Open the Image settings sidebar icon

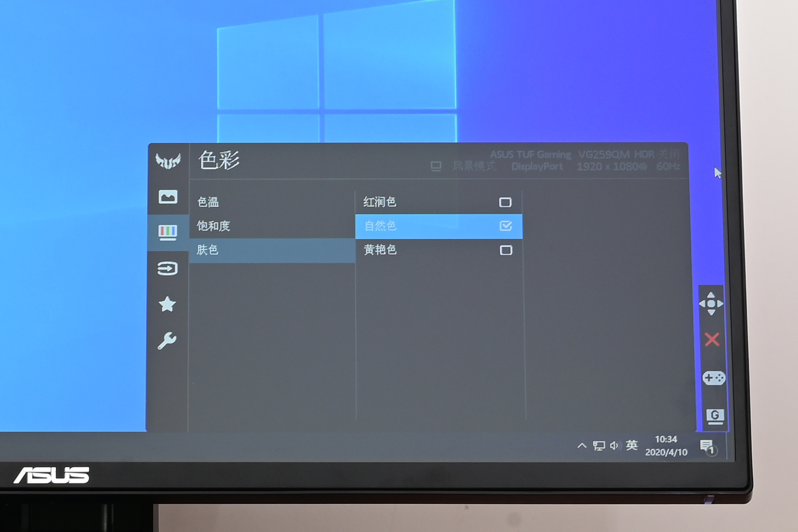(168, 196)
